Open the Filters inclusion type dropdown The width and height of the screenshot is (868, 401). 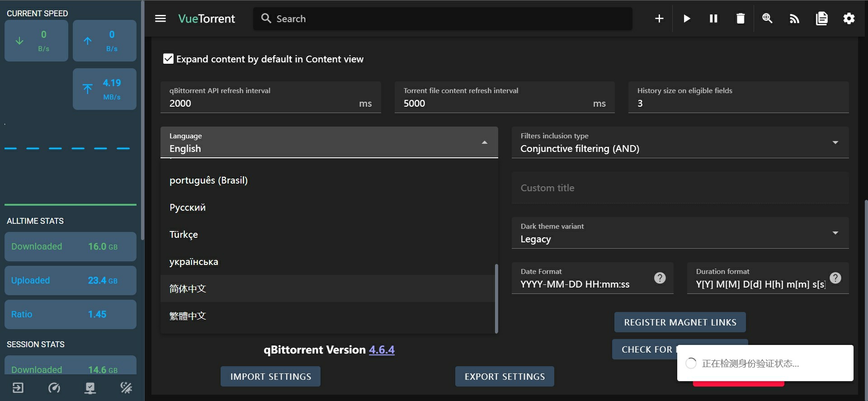click(679, 143)
